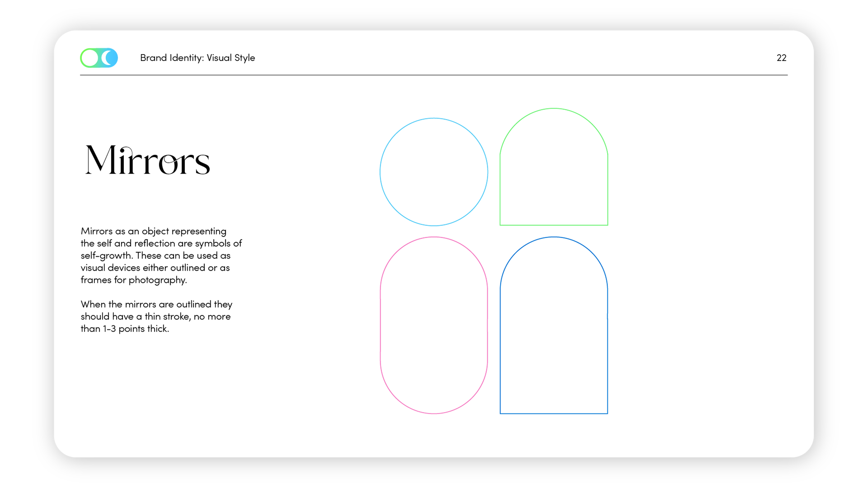The height and width of the screenshot is (488, 868).
Task: Click the paragraph starting 'When the mirrors are outlined'
Action: (156, 316)
